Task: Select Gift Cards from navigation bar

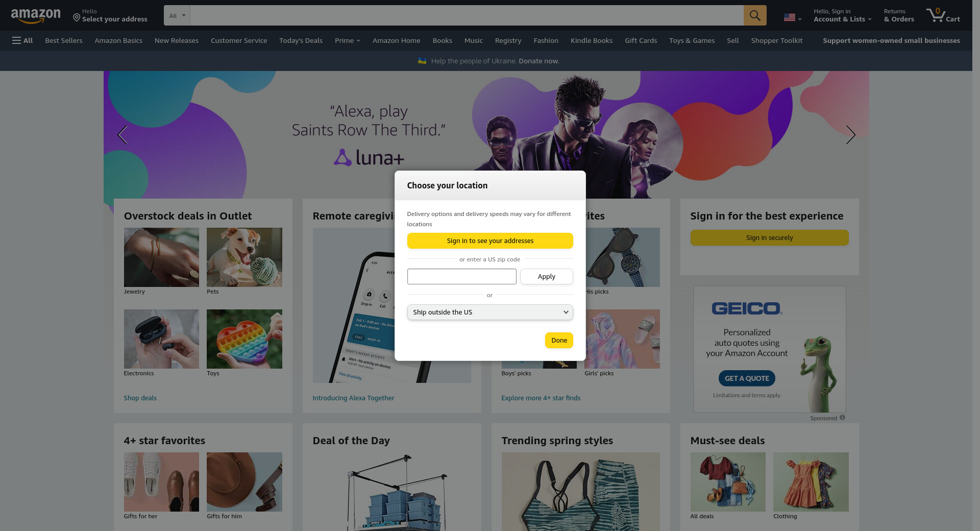Action: [641, 40]
